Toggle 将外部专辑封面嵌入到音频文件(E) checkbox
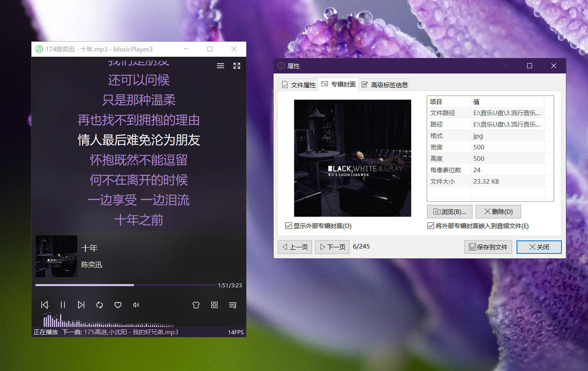 coord(478,226)
